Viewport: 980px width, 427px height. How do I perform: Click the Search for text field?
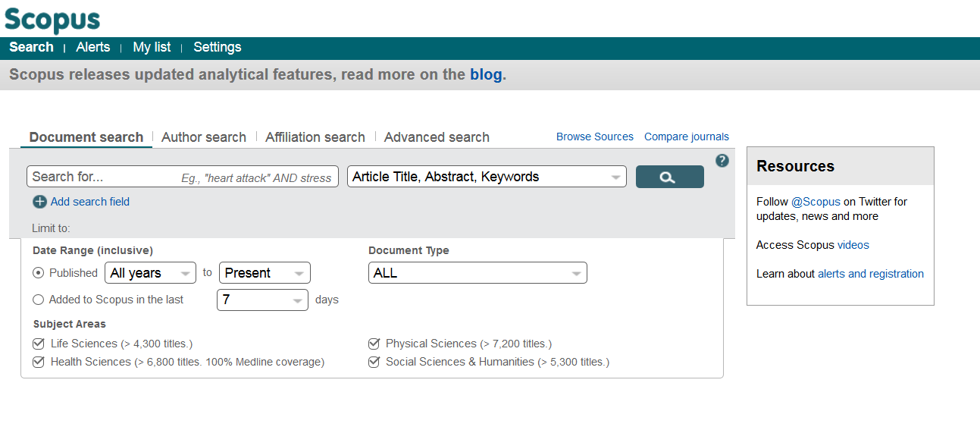click(183, 177)
